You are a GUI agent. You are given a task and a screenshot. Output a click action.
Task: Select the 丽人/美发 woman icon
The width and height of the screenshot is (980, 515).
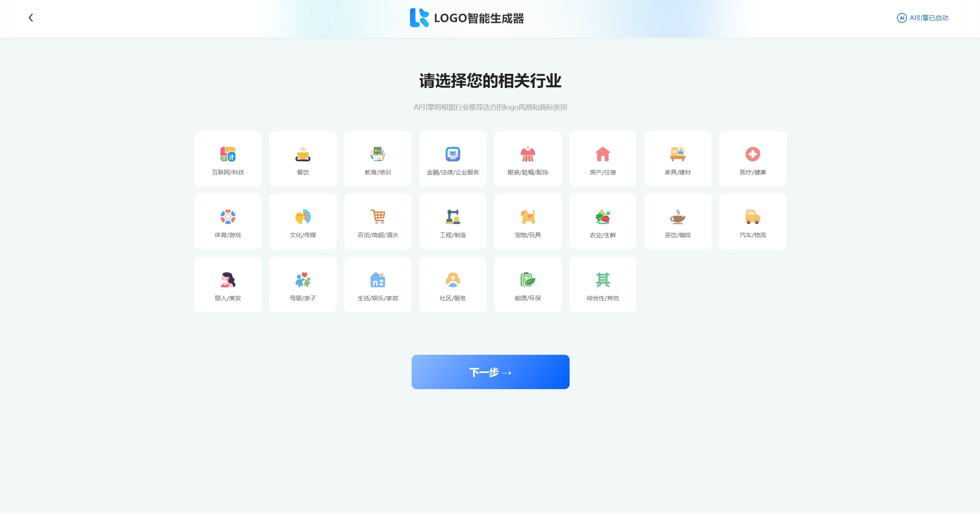(228, 280)
